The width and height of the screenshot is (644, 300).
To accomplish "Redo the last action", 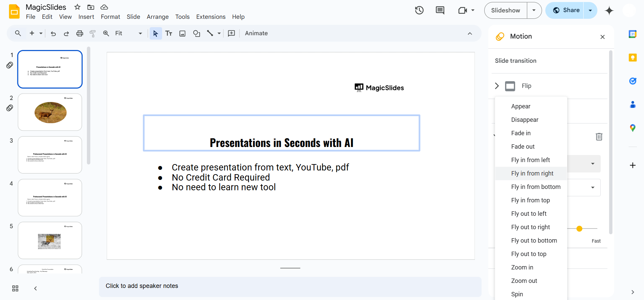I will click(x=66, y=33).
